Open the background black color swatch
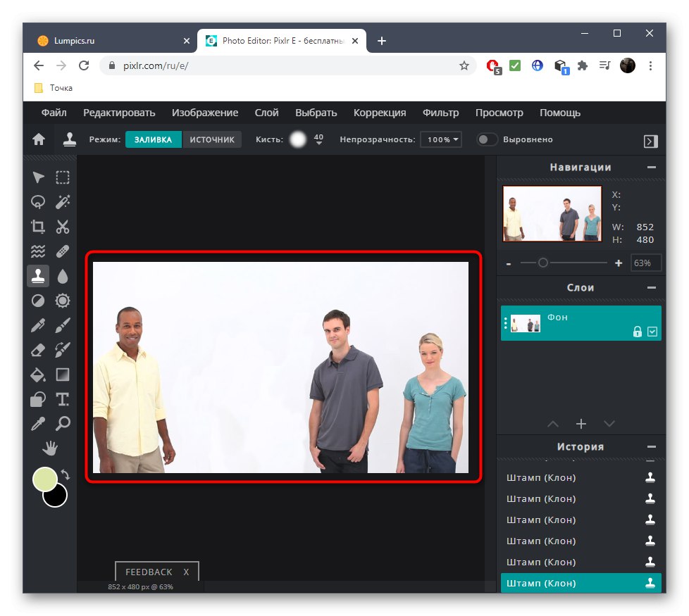 click(x=58, y=498)
